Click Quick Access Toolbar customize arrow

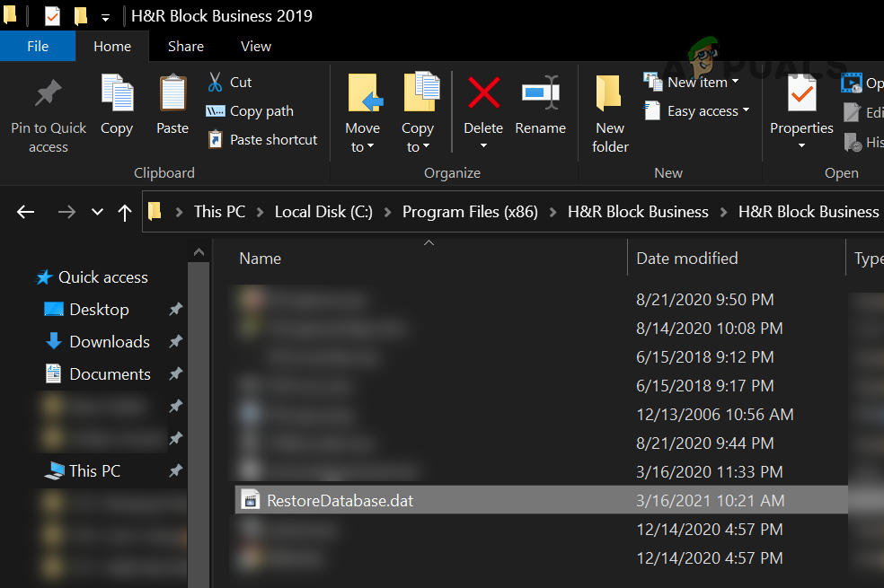click(x=105, y=17)
